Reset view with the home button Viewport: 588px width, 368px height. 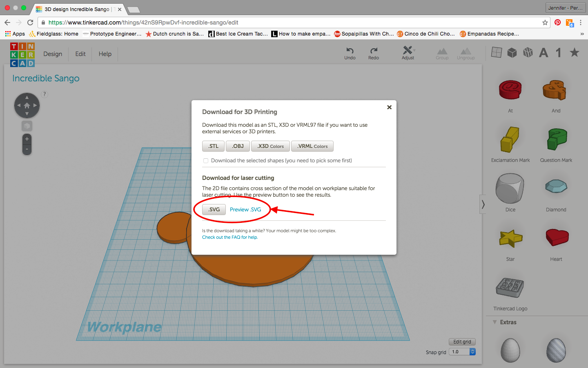27,105
